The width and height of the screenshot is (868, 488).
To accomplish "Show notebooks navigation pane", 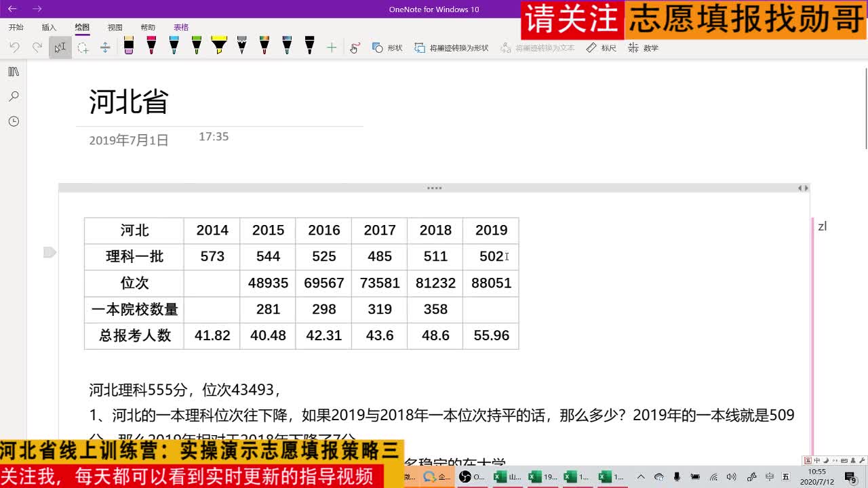I will pos(14,72).
